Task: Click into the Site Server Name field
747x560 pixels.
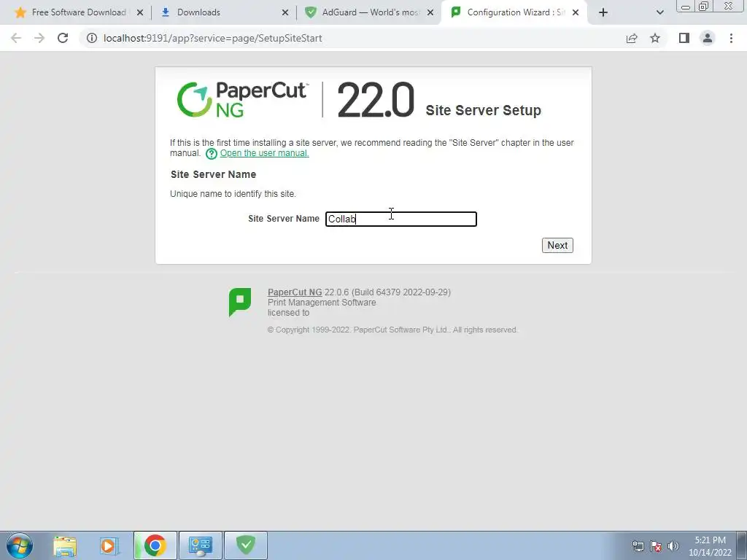Action: (400, 219)
